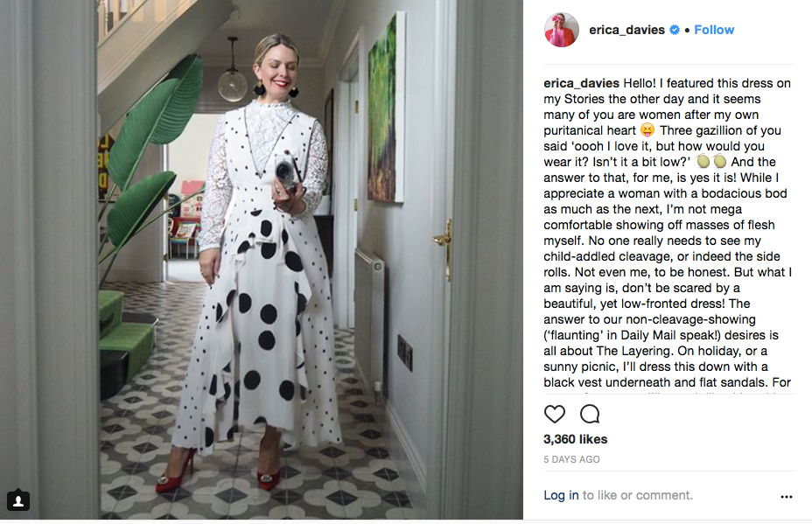Click the green painting in the photo
This screenshot has width=812, height=524.
tap(386, 108)
